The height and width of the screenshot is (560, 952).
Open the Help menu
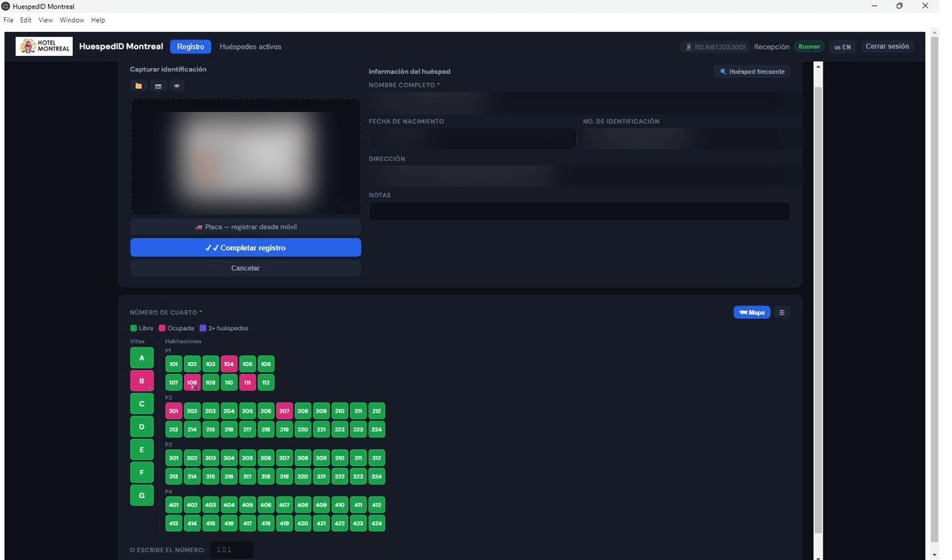(98, 20)
